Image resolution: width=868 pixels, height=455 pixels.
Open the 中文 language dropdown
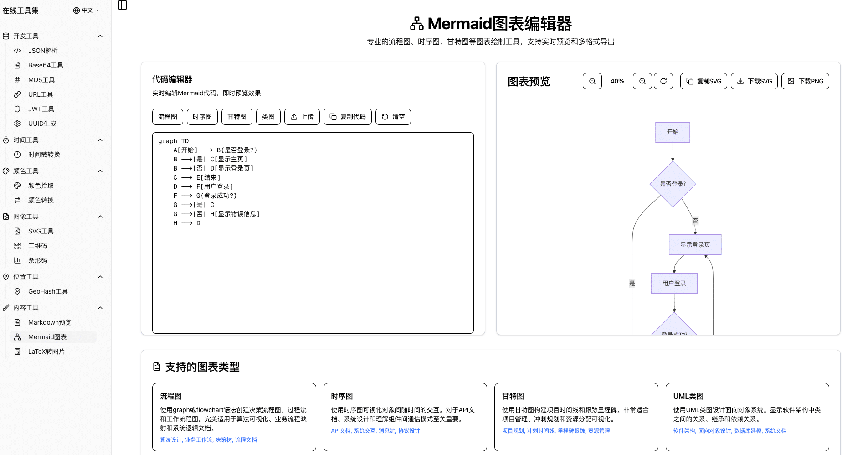(x=87, y=10)
